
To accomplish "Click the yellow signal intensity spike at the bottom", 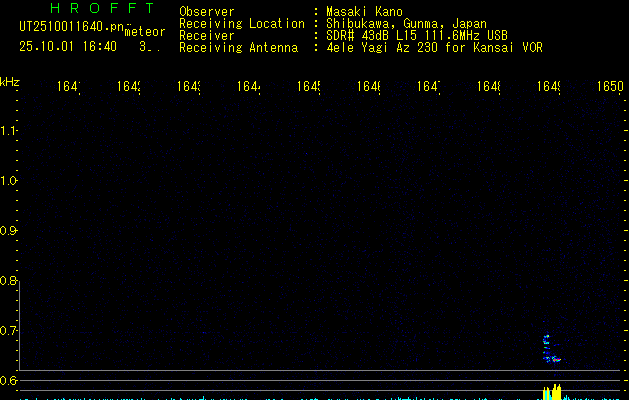I will coord(552,392).
